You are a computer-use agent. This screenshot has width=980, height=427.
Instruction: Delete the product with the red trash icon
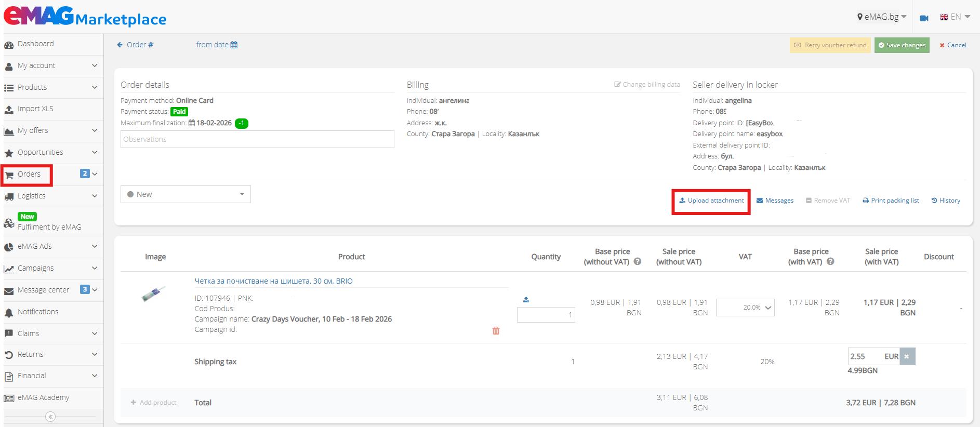coord(496,331)
